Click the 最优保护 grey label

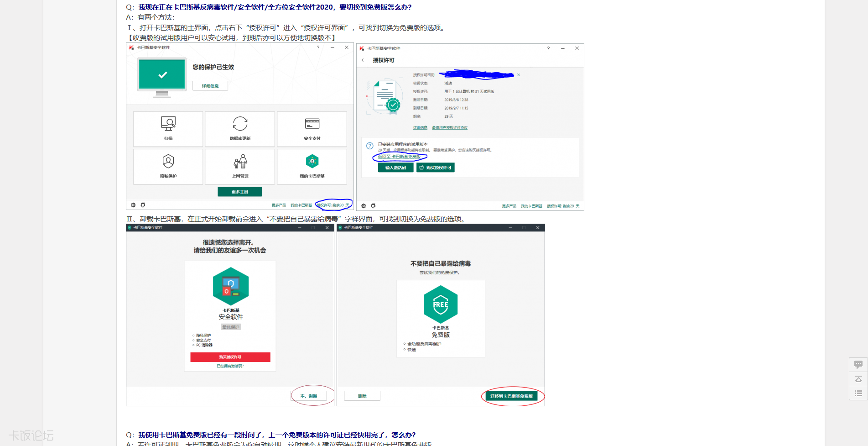(231, 327)
